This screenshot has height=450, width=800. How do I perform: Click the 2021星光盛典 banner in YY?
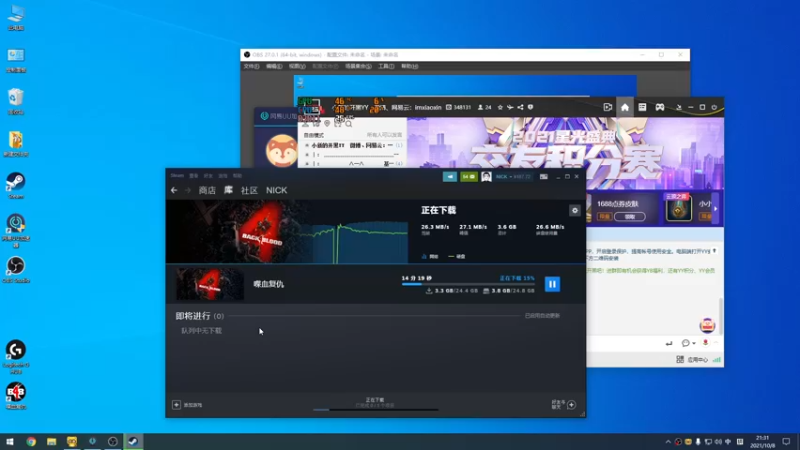point(565,153)
